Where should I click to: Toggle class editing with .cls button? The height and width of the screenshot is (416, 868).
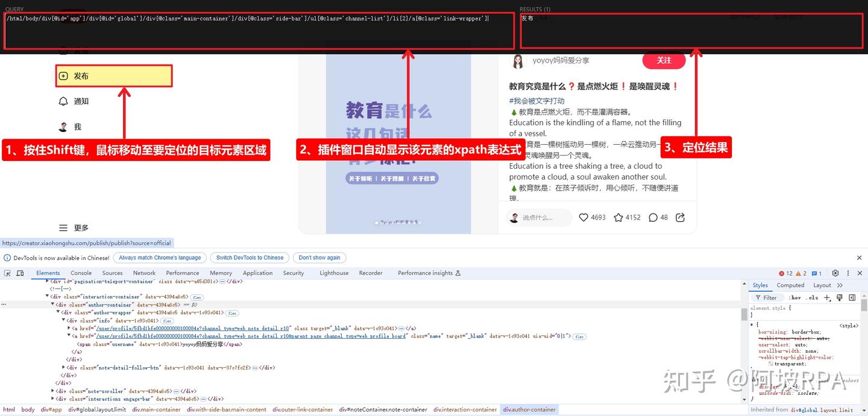[x=811, y=297]
